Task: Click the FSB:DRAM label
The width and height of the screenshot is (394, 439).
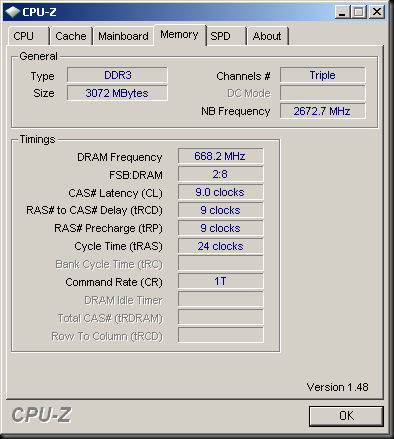Action: pos(136,175)
